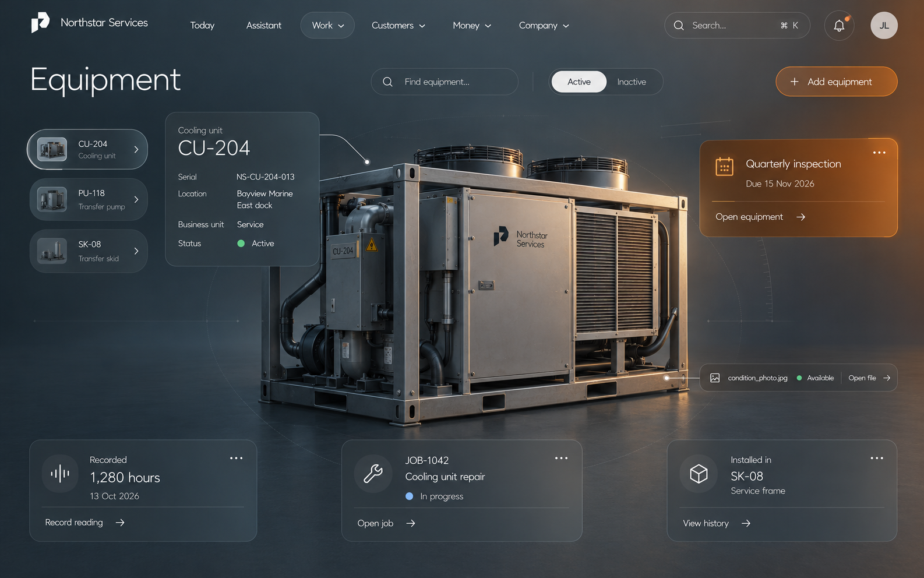Click the View history link
924x578 pixels.
coord(717,523)
